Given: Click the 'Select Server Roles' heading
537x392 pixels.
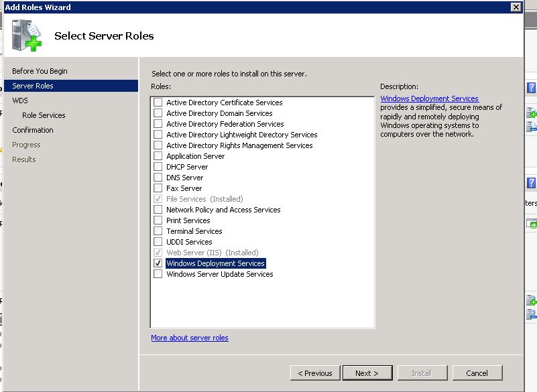Looking at the screenshot, I should pyautogui.click(x=104, y=36).
